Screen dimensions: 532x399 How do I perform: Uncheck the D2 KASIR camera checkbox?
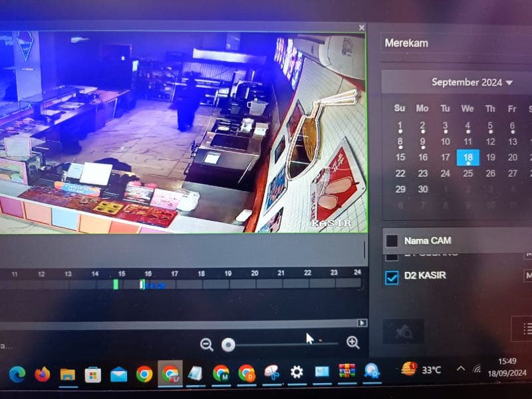pyautogui.click(x=392, y=277)
